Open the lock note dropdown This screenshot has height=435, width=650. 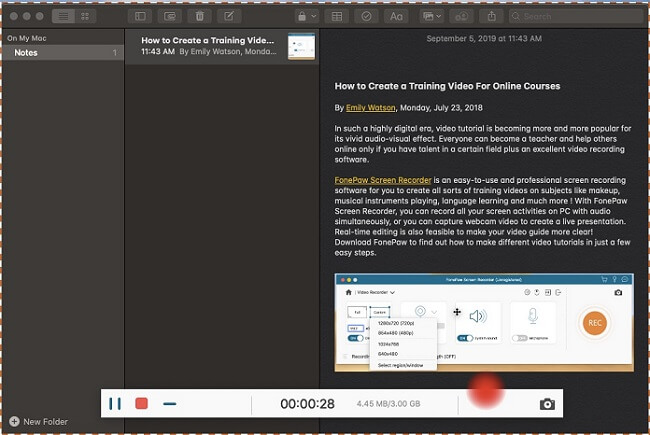307,16
